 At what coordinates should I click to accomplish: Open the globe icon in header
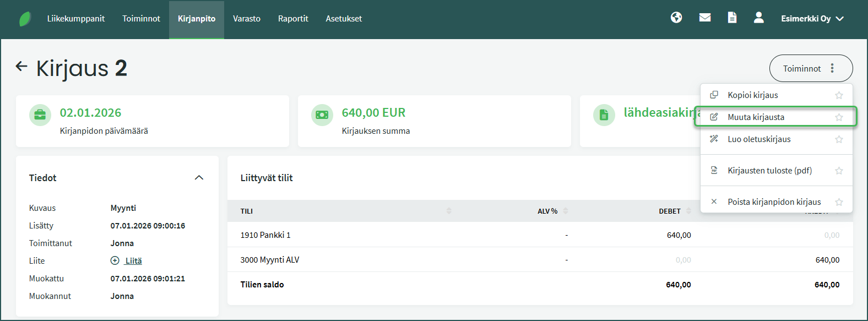676,18
